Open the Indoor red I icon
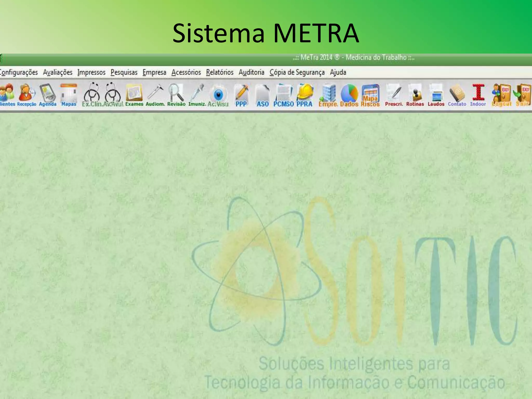The width and height of the screenshot is (532, 399). pyautogui.click(x=478, y=95)
